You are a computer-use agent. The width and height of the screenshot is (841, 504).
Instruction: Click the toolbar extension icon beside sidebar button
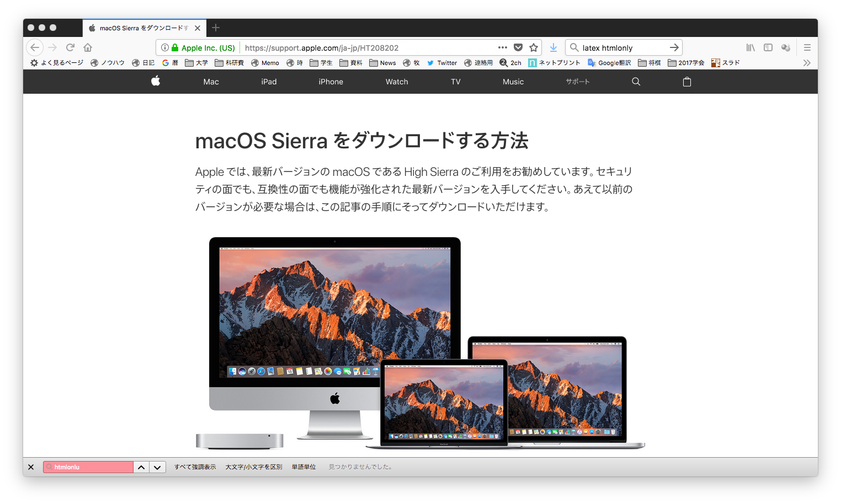(x=786, y=47)
